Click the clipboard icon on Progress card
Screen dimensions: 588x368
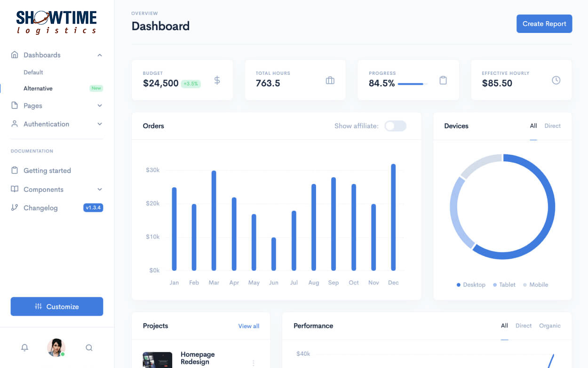pyautogui.click(x=443, y=80)
